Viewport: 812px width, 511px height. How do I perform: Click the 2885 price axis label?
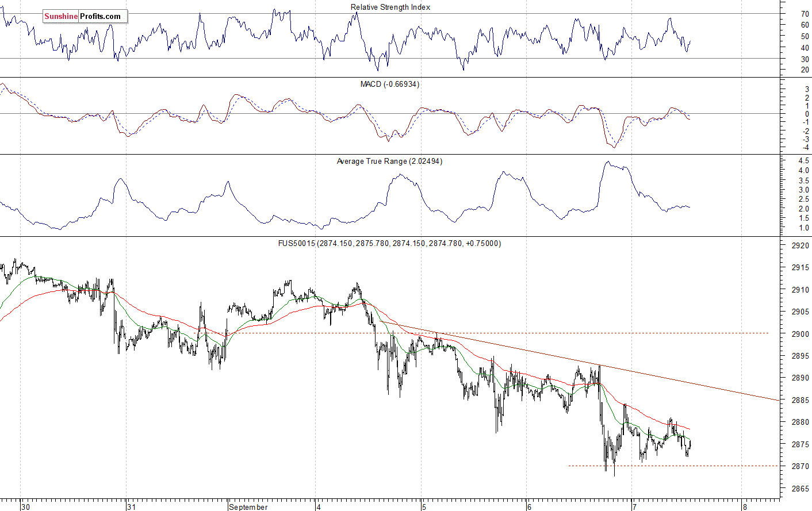(x=801, y=400)
